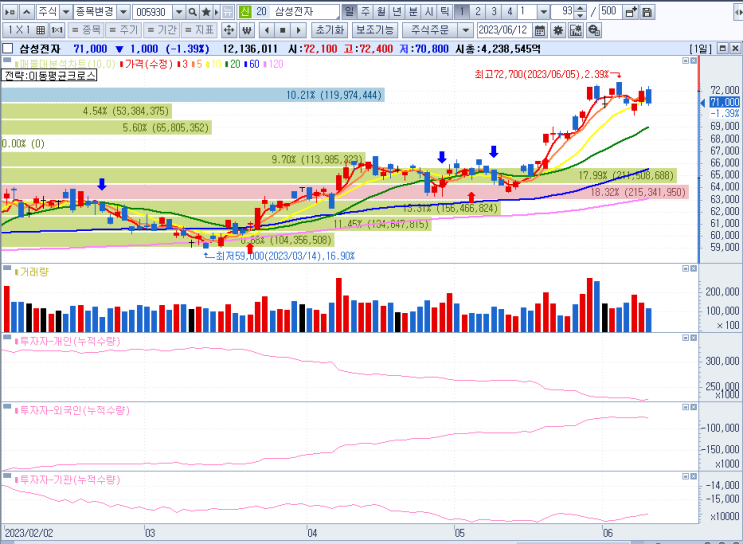743x544 pixels.
Task: Select interval preset 4 tab
Action: click(x=510, y=12)
